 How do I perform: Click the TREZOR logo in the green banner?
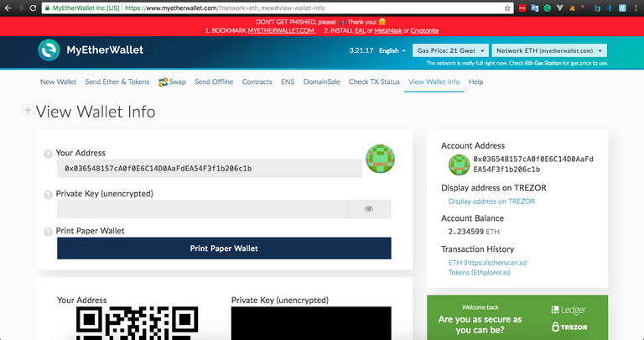click(x=569, y=327)
